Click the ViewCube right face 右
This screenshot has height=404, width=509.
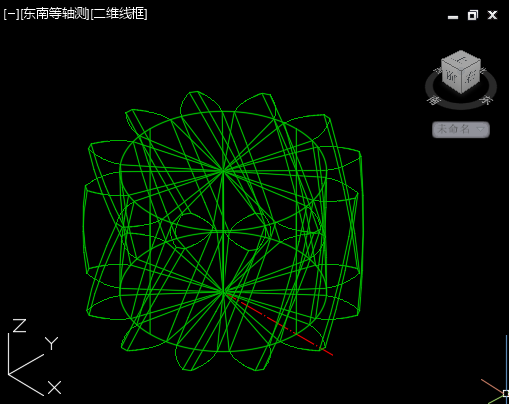[471, 77]
